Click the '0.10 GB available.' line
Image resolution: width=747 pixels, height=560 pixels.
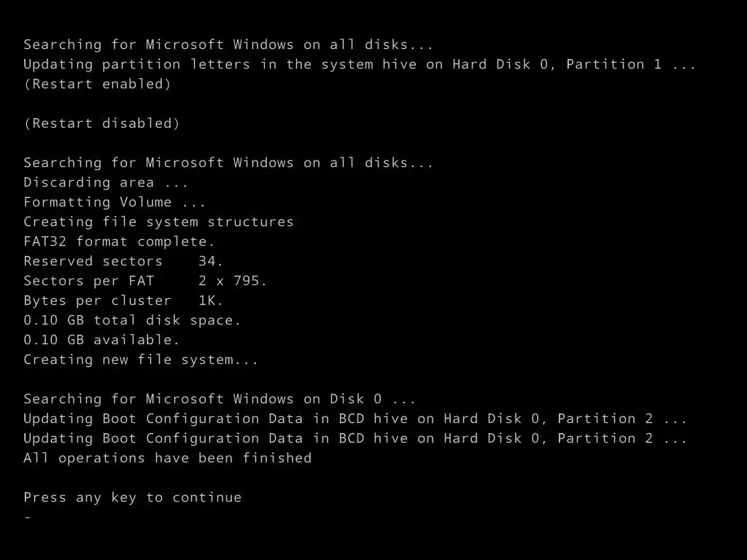tap(101, 340)
